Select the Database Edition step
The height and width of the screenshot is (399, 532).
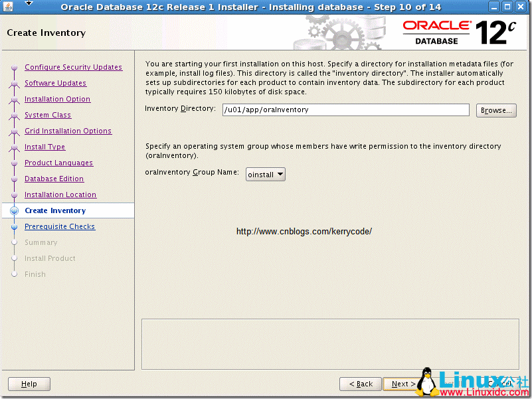coord(54,179)
